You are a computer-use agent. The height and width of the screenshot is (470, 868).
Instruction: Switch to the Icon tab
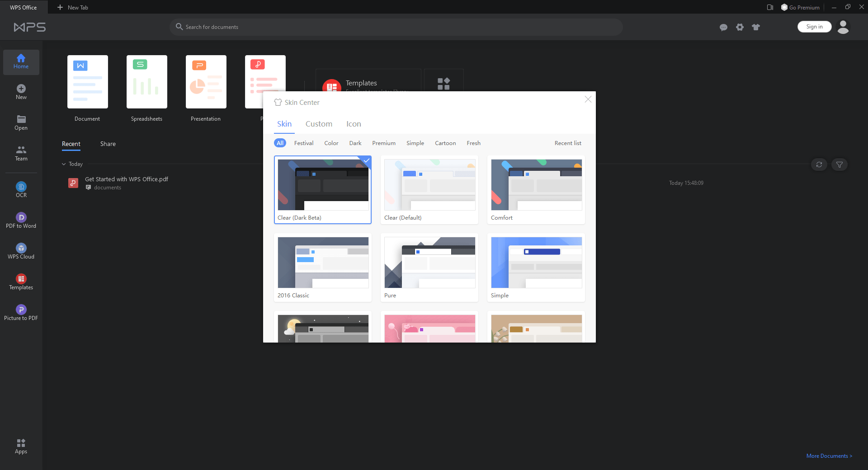coord(354,124)
